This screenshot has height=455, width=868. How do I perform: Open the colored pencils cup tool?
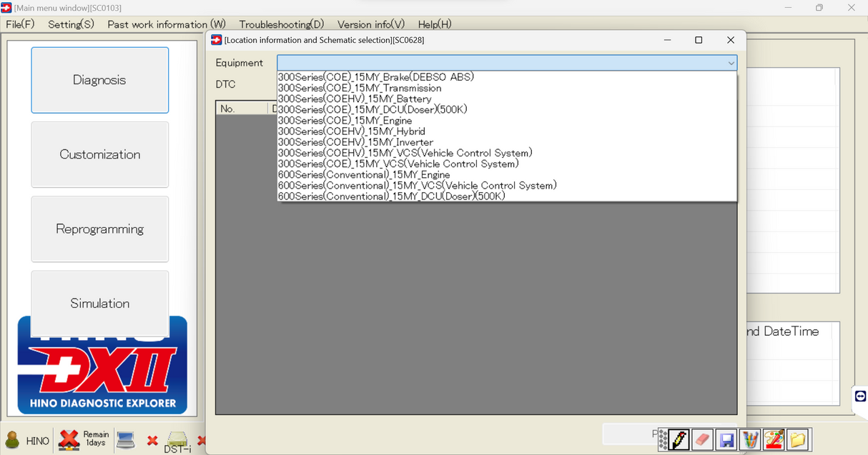(x=750, y=439)
